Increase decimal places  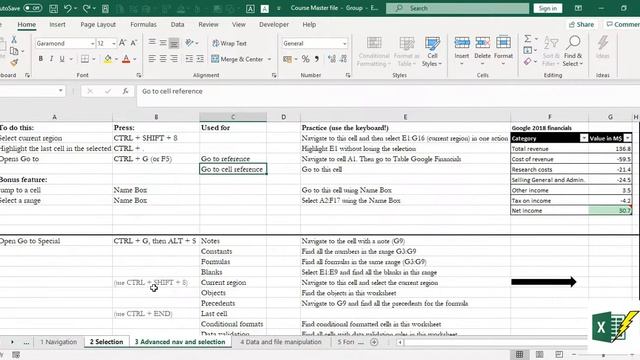(331, 59)
